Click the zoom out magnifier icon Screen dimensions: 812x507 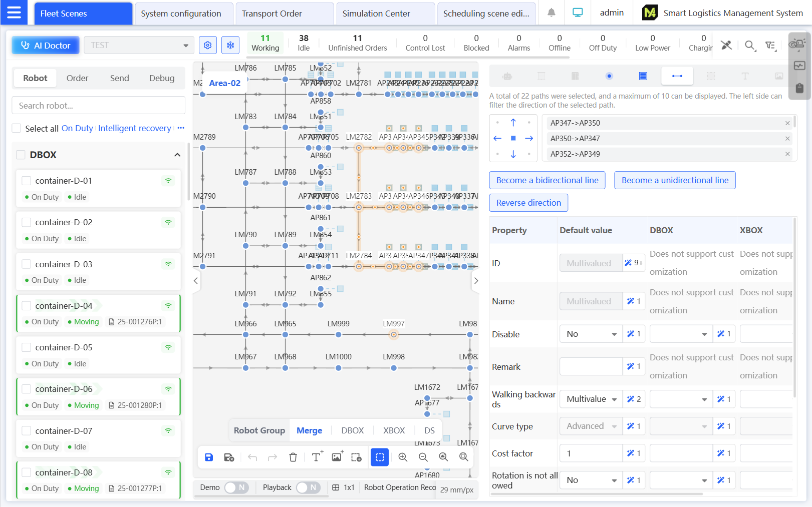pos(423,457)
